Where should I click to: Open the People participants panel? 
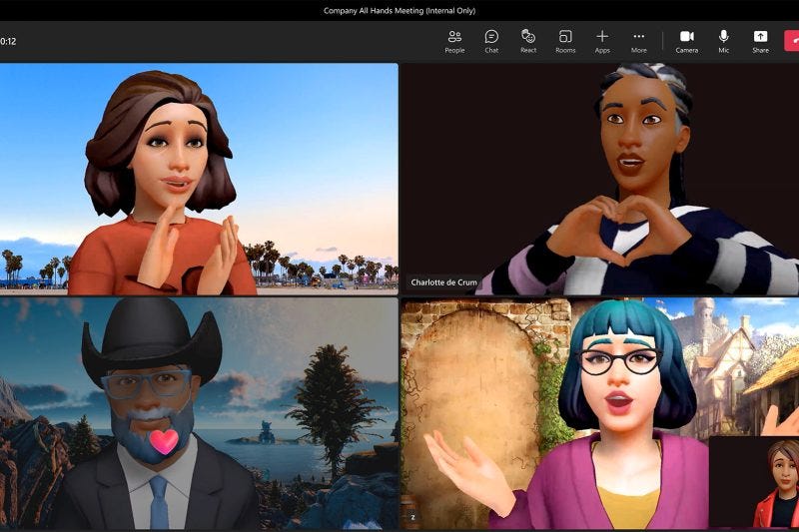(454, 41)
